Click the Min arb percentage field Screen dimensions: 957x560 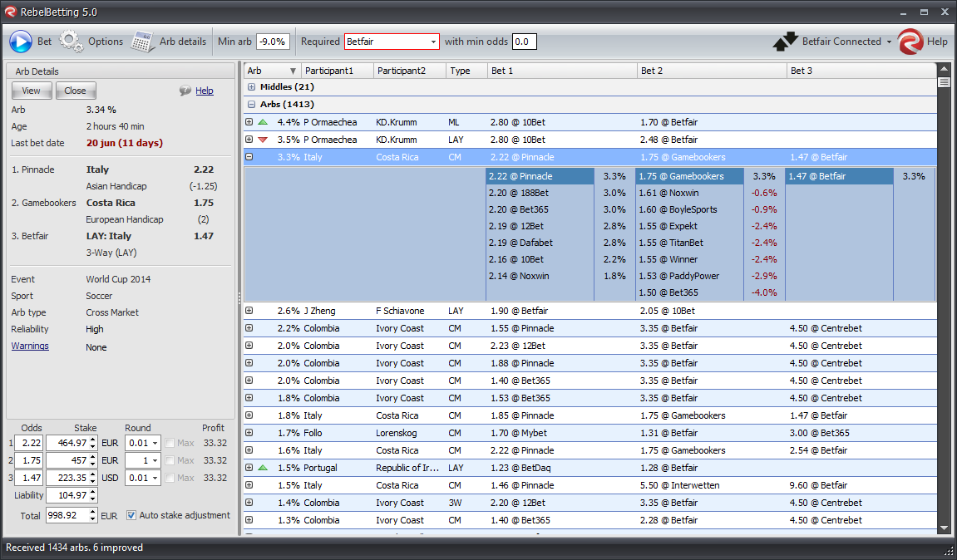(272, 42)
